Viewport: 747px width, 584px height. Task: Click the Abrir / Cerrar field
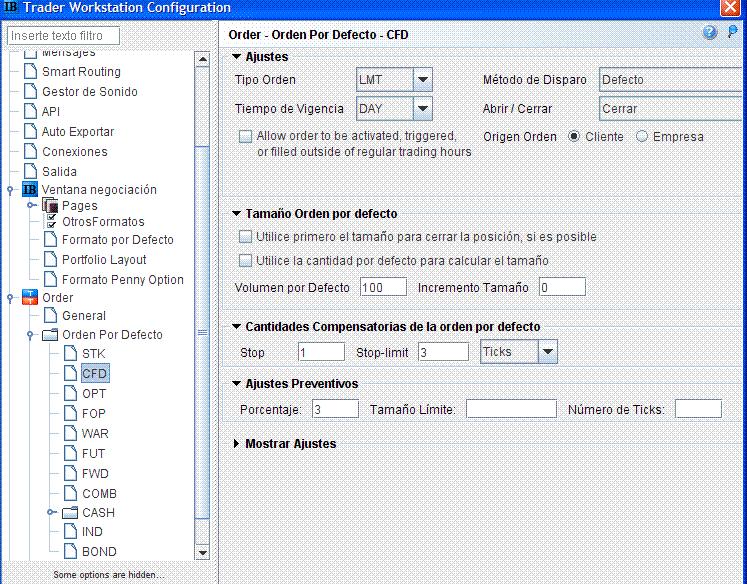tap(672, 109)
